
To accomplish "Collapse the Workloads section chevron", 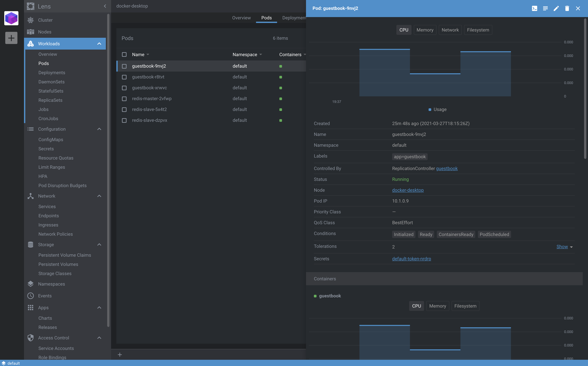I will (x=99, y=43).
